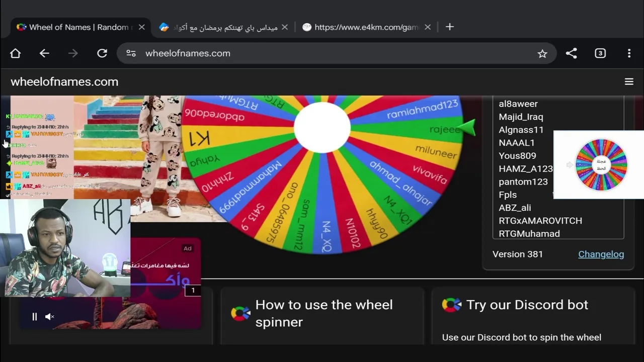Viewport: 644px width, 362px height.
Task: Select entry RTGMuhamad in names list
Action: click(529, 234)
